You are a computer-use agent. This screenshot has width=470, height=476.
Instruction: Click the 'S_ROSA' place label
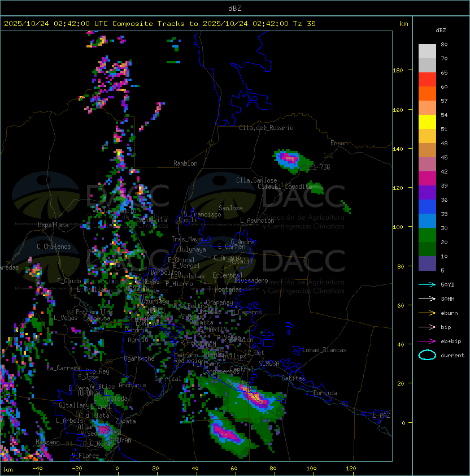click(269, 364)
